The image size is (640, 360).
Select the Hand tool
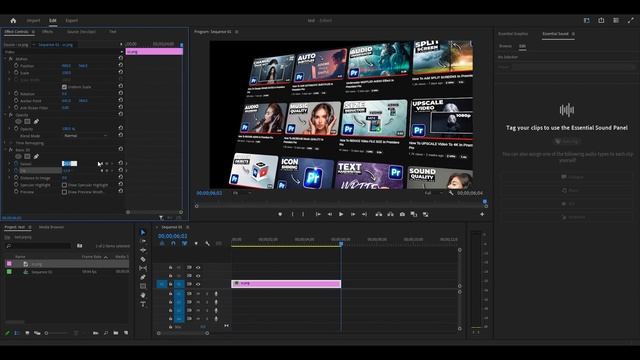(x=143, y=295)
